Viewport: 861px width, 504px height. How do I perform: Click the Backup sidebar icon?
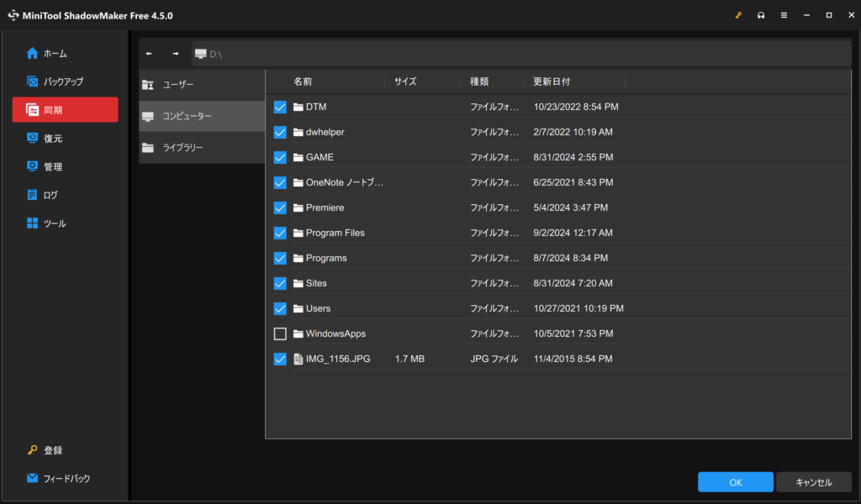click(x=33, y=81)
